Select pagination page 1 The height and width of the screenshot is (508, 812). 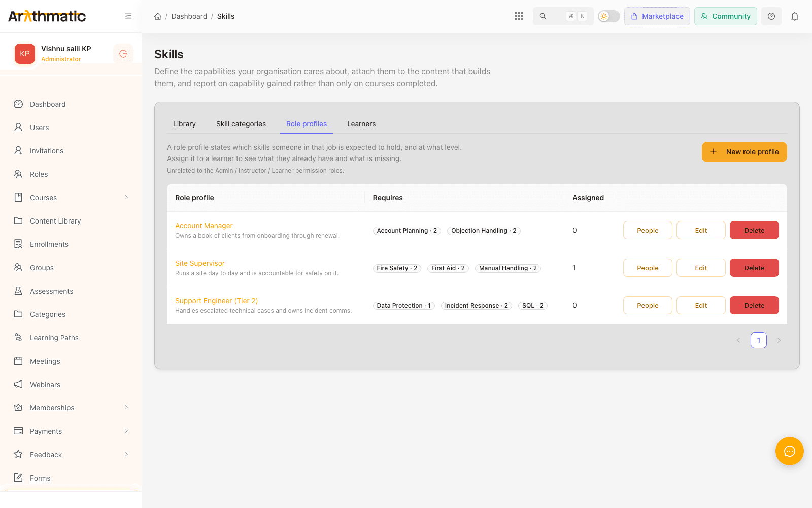pyautogui.click(x=759, y=340)
